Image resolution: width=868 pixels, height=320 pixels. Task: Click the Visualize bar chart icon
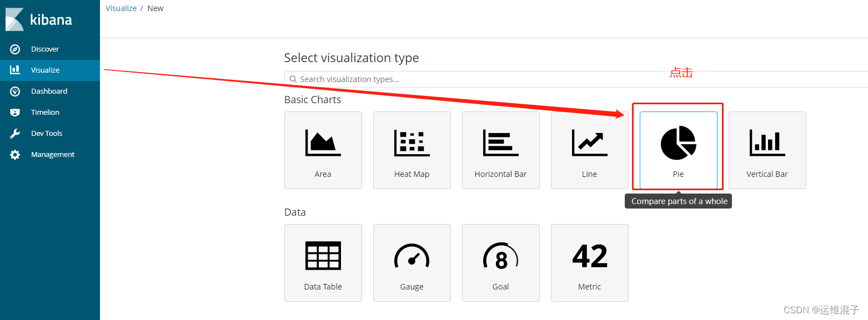[x=15, y=70]
